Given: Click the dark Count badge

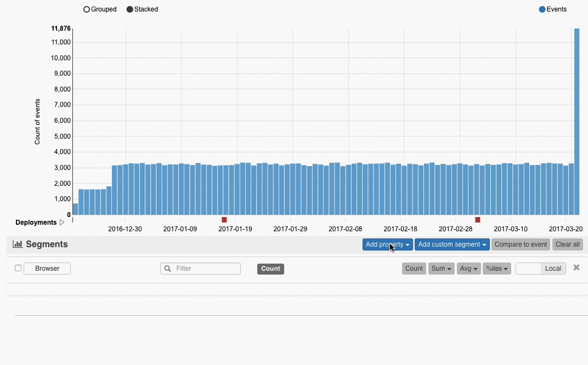Looking at the screenshot, I should tap(270, 269).
